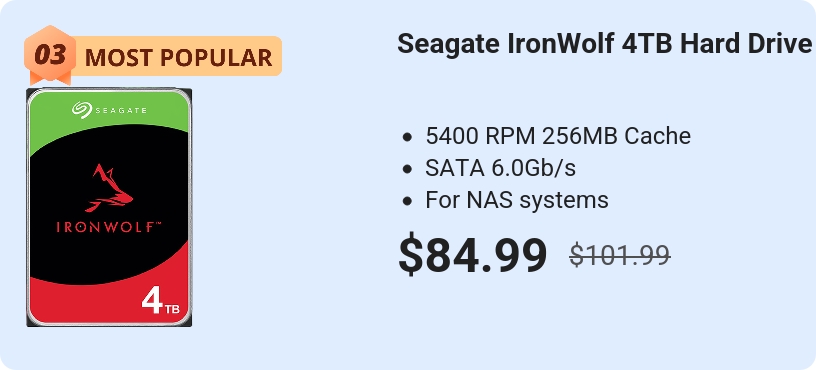Click the bullet dot before For NAS systems
Image resolution: width=816 pixels, height=370 pixels.
(x=407, y=201)
